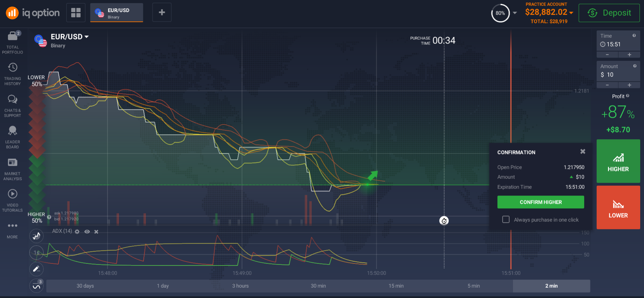Click the Time help question mark
Viewport: 644px width, 298px height.
(x=634, y=36)
